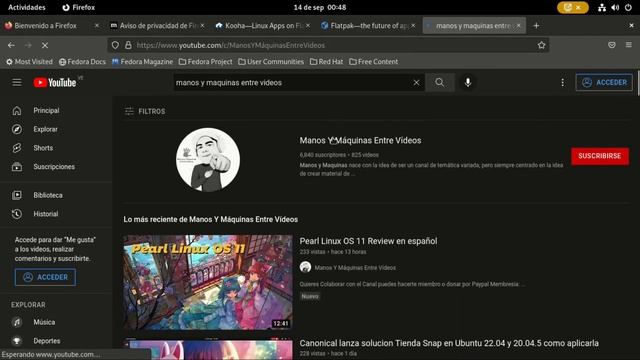Open Pearl Linux OS 11 Review title
640x360 pixels.
[x=368, y=241]
